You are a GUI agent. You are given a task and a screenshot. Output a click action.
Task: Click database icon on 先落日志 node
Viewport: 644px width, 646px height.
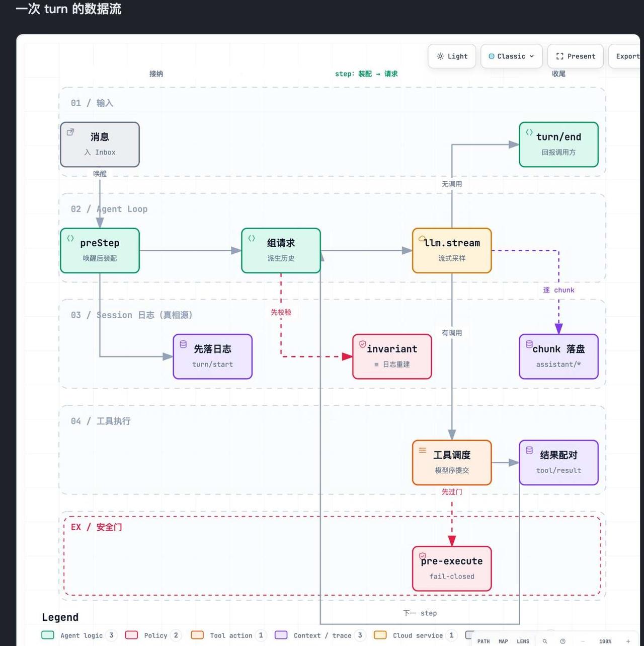click(183, 344)
